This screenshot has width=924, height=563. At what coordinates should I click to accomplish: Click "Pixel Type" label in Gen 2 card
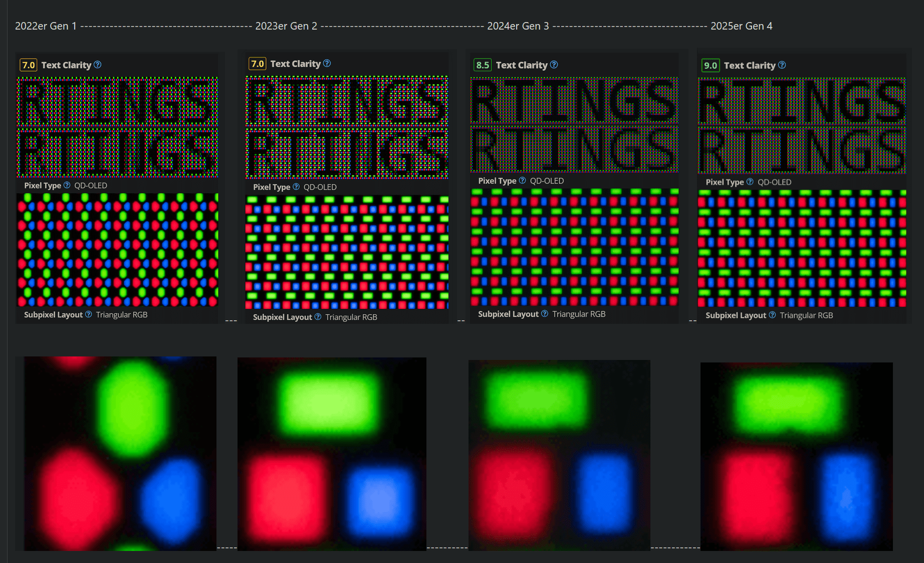tap(272, 187)
